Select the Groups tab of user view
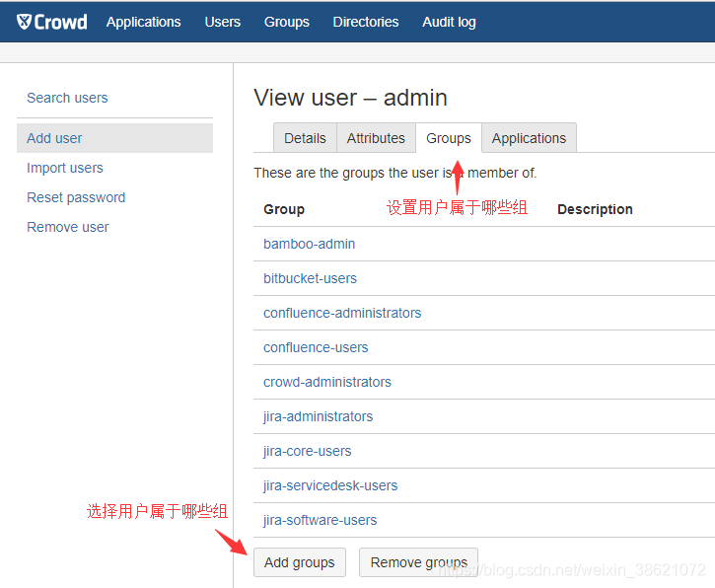This screenshot has width=715, height=588. point(449,138)
